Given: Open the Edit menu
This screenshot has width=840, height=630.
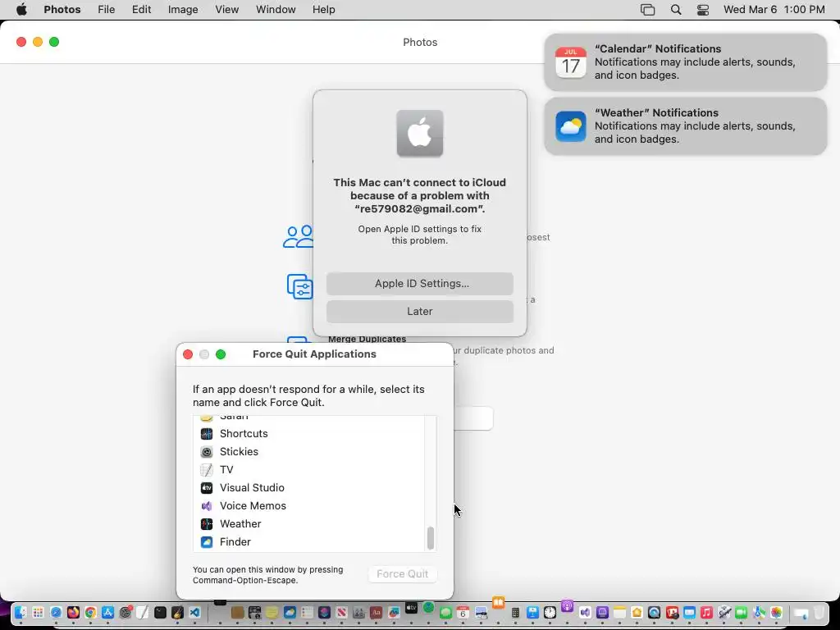Looking at the screenshot, I should (141, 9).
